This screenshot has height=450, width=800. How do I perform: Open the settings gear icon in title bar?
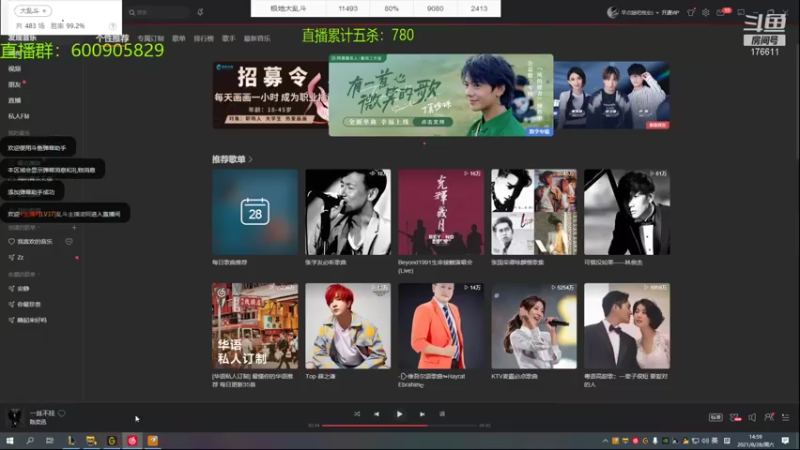click(x=706, y=12)
